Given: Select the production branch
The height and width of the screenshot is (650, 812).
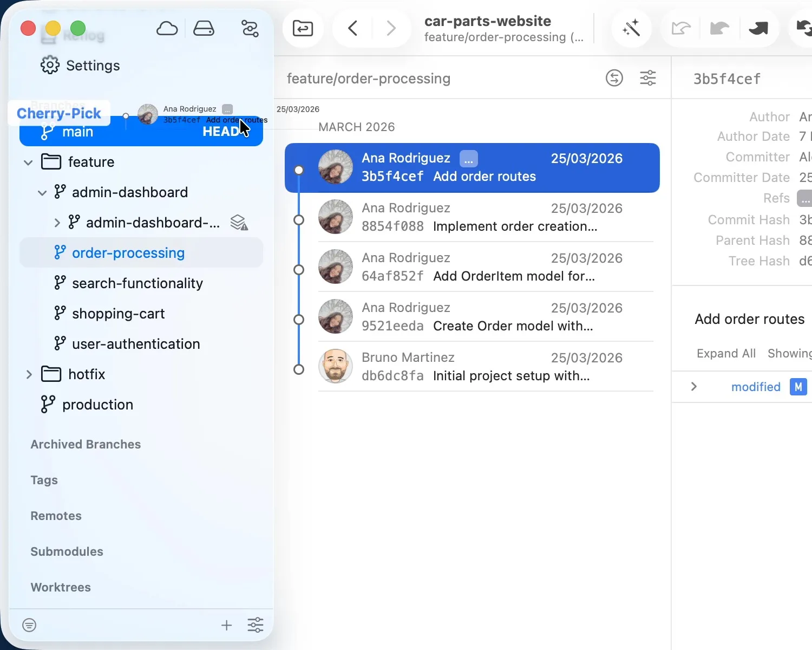Looking at the screenshot, I should coord(141,405).
